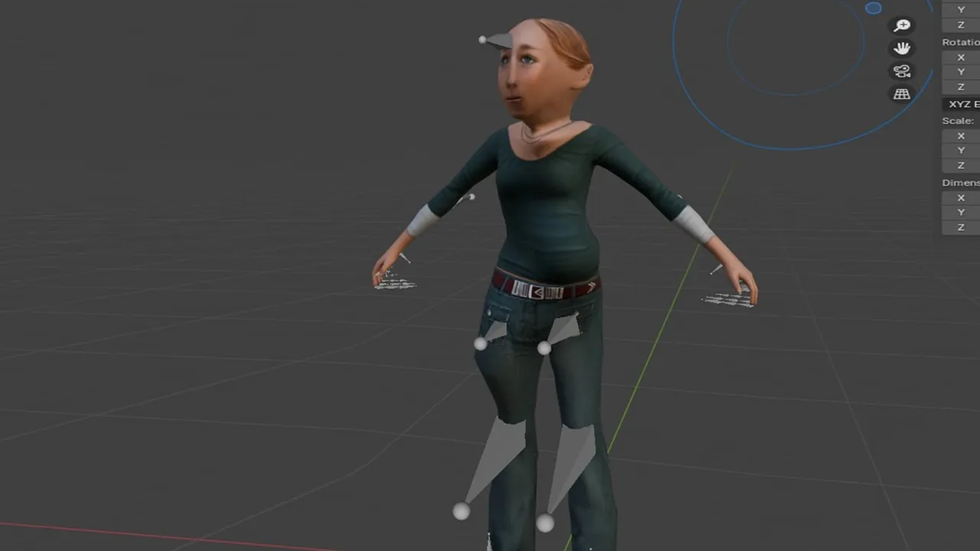Viewport: 980px width, 551px height.
Task: Toggle the camera view icon
Action: pos(902,71)
